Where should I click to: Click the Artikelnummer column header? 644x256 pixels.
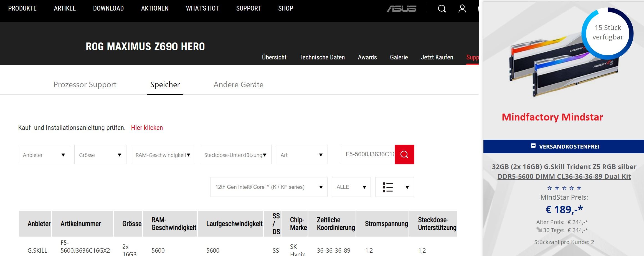tap(82, 224)
